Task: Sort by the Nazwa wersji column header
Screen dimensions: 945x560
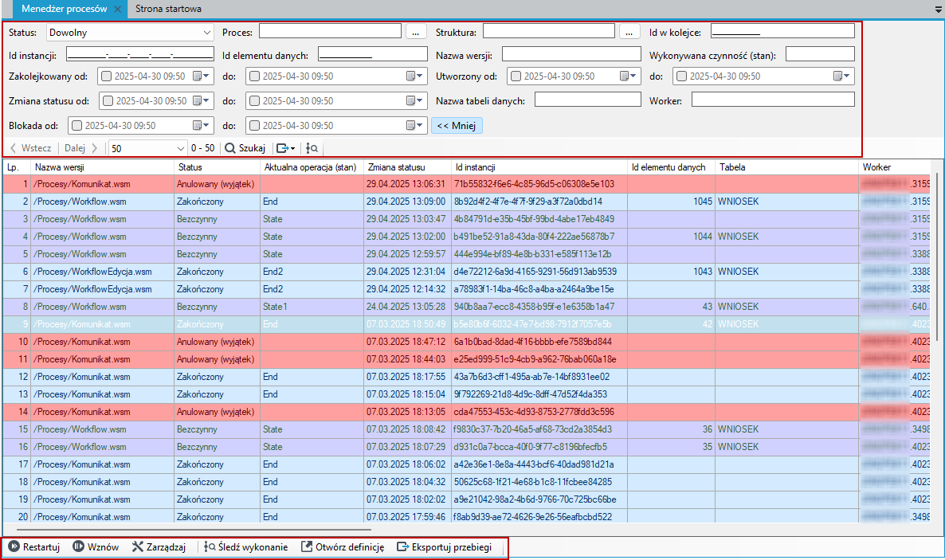Action: coord(103,167)
